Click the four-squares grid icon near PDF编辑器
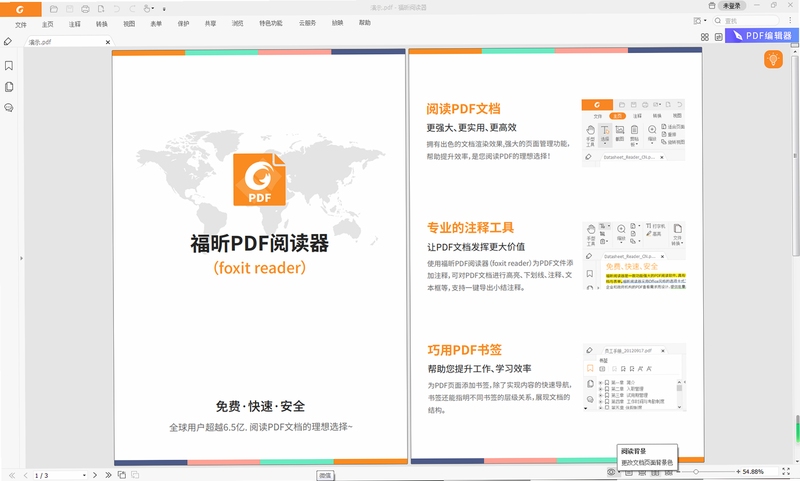This screenshot has height=481, width=800. point(705,37)
